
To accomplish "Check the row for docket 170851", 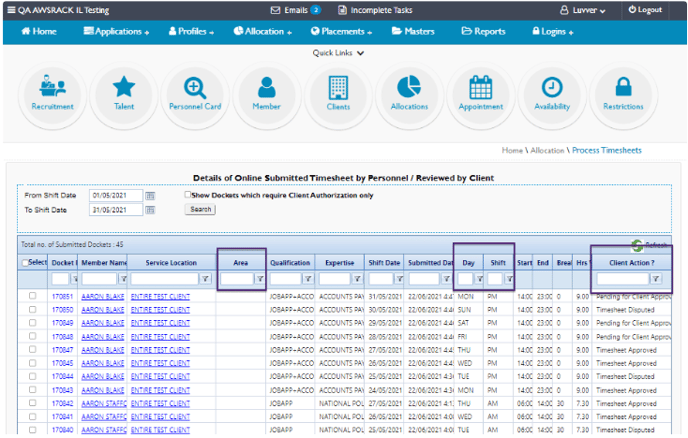I will pos(32,296).
